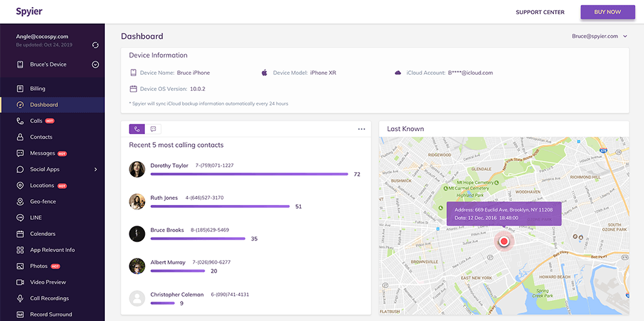The height and width of the screenshot is (321, 644).
Task: Expand the Bruce's Device dropdown chevron
Action: tap(95, 64)
